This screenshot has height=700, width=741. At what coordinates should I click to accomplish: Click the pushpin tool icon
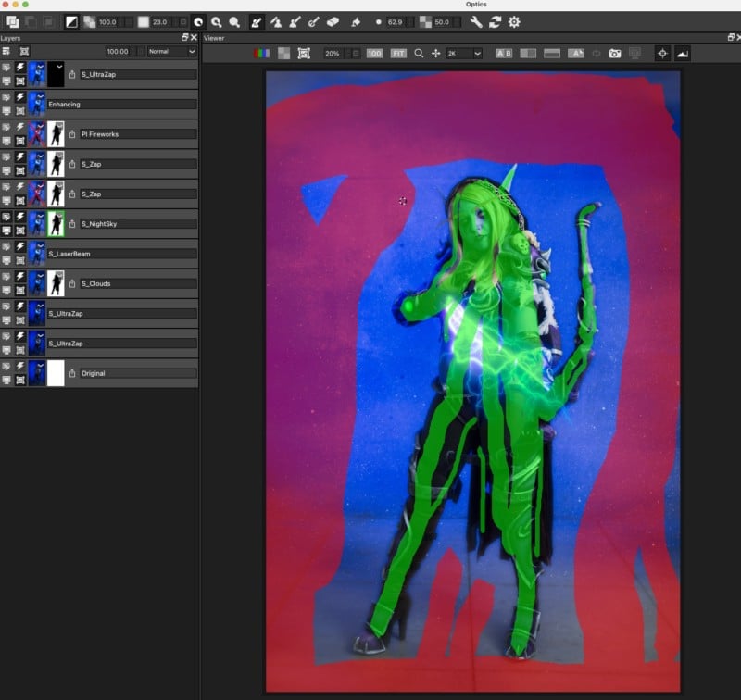(x=356, y=22)
